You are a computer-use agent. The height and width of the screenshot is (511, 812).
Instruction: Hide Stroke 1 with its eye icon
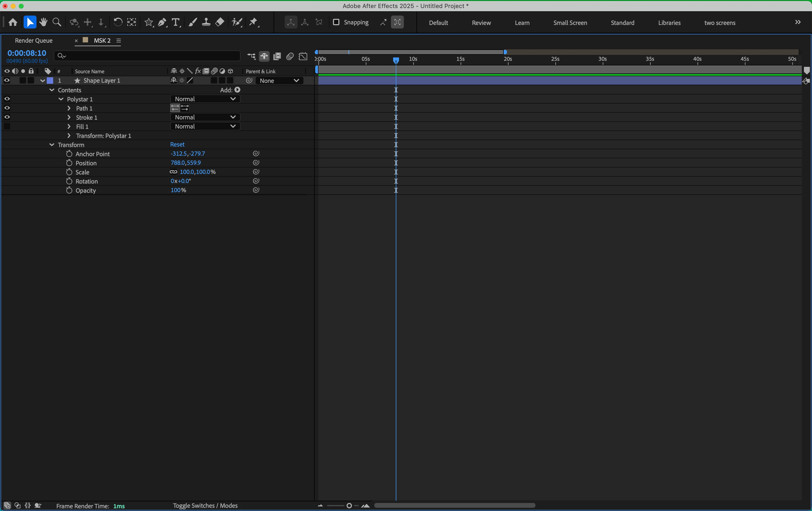point(7,117)
